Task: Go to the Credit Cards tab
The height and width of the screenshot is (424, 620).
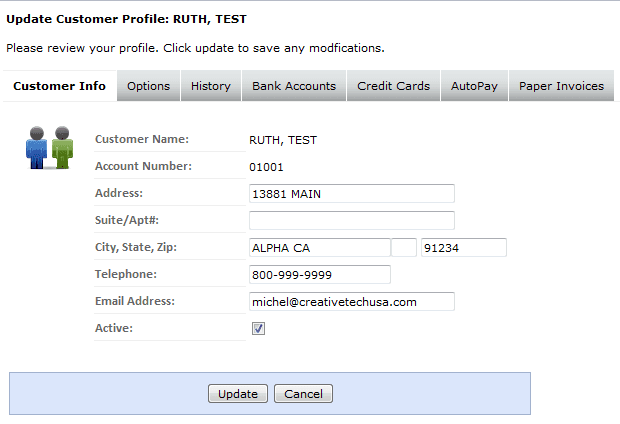Action: (x=393, y=86)
